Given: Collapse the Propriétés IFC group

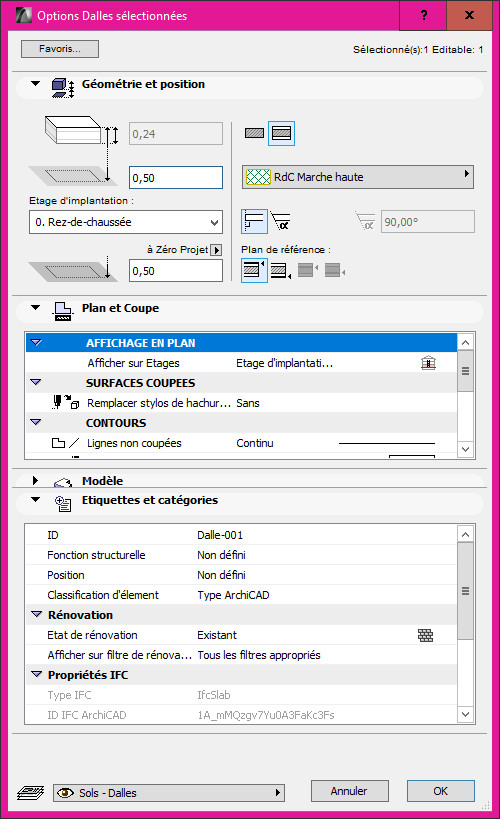Looking at the screenshot, I should coord(37,674).
